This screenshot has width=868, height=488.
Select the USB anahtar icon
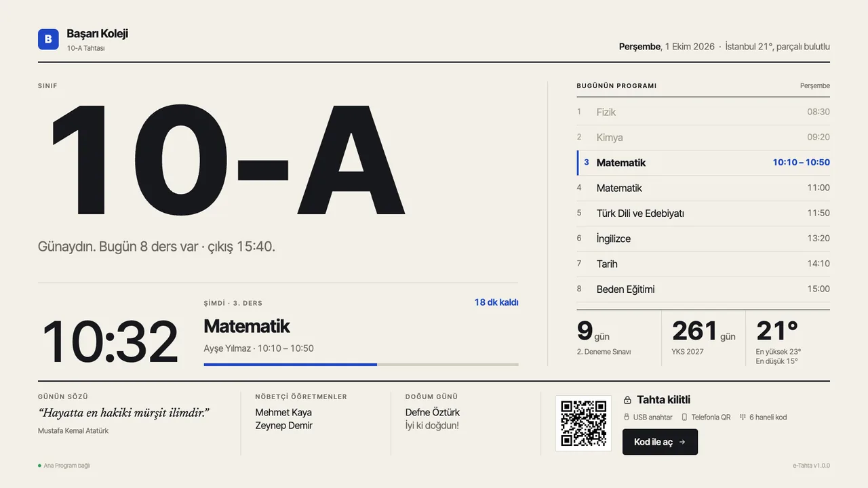[x=627, y=418]
